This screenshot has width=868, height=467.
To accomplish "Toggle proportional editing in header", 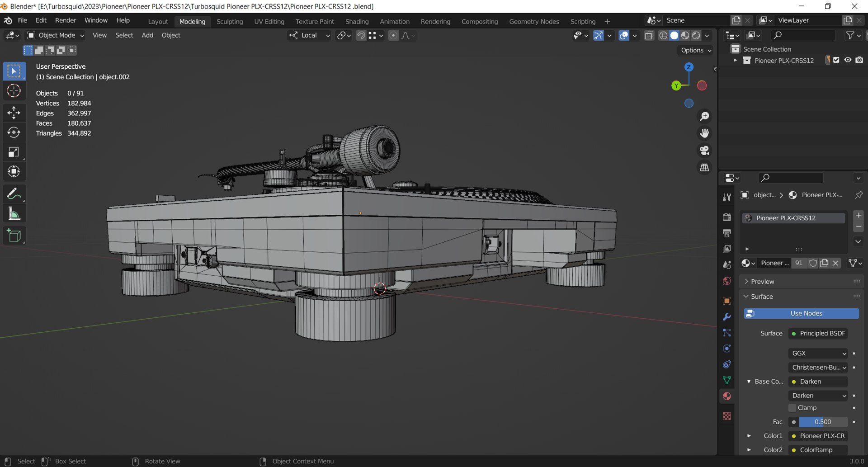I will coord(393,35).
